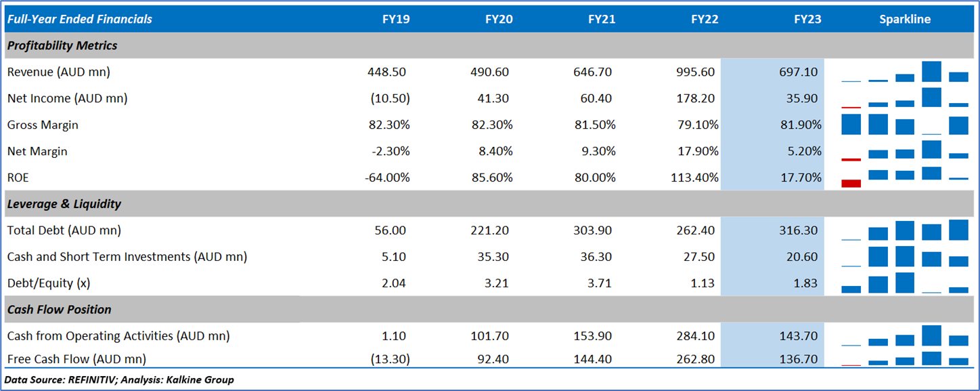Select the Gross Margin sparkline

pyautogui.click(x=905, y=125)
